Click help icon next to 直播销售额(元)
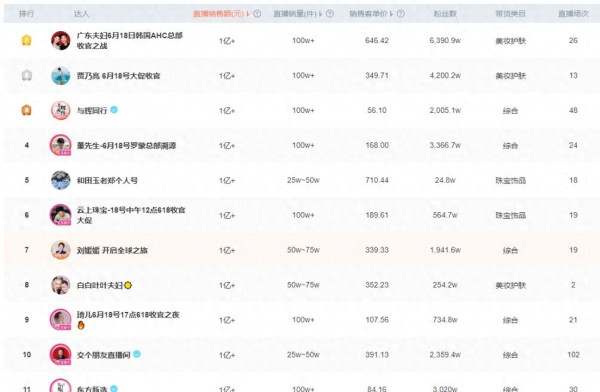600x392 pixels. click(x=257, y=14)
